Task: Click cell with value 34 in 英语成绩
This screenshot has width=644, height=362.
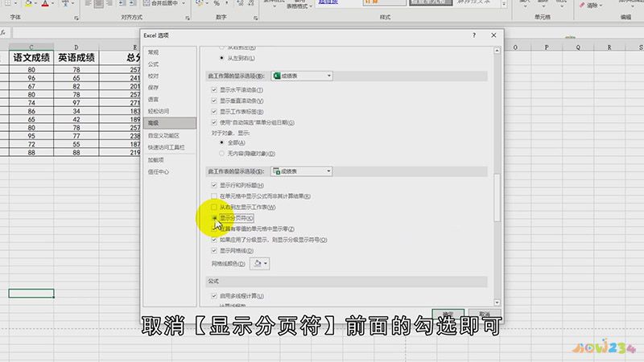Action: coord(76,111)
